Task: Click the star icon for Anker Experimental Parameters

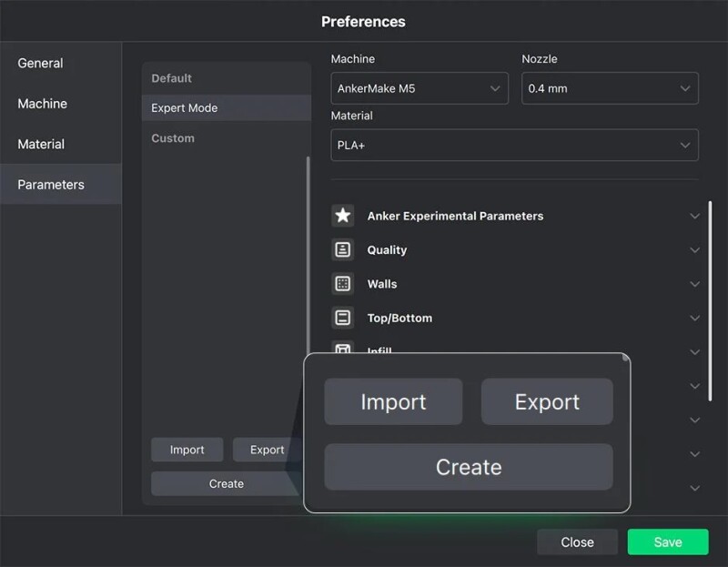Action: [x=343, y=216]
